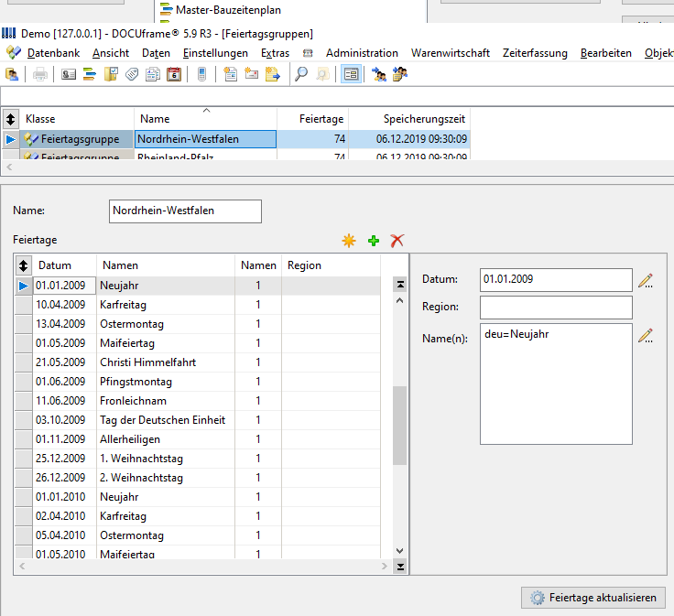Viewport: 674px width, 616px height.
Task: Toggle the detail view layout toolbar icon
Action: pos(351,74)
